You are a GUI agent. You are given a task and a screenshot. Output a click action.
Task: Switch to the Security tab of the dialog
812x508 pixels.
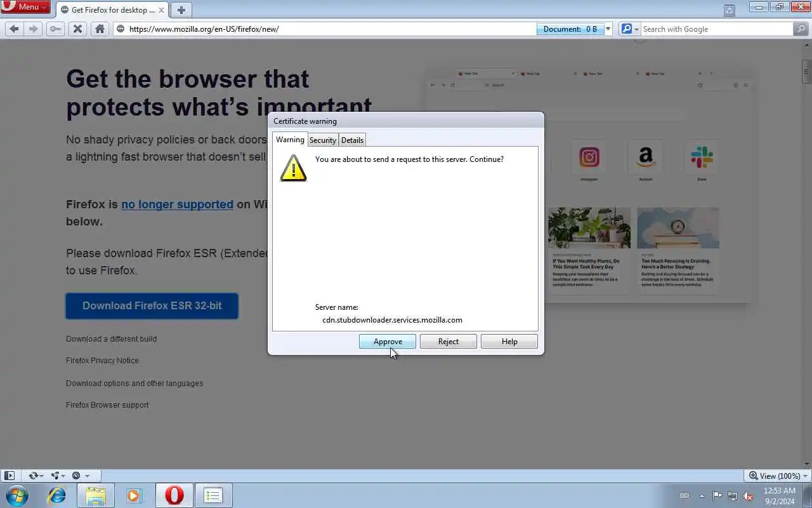coord(323,140)
